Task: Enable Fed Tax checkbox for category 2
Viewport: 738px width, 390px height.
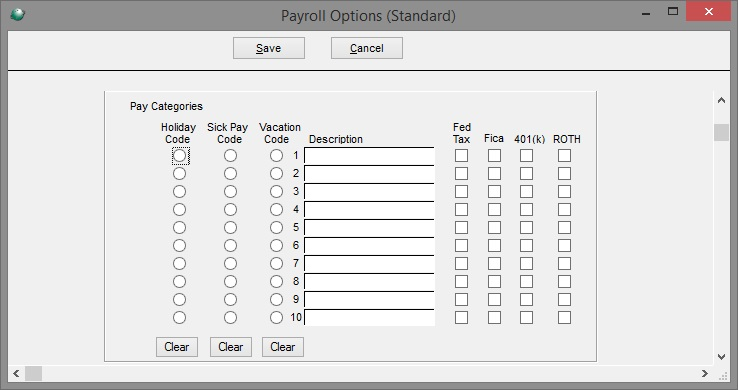Action: click(461, 174)
